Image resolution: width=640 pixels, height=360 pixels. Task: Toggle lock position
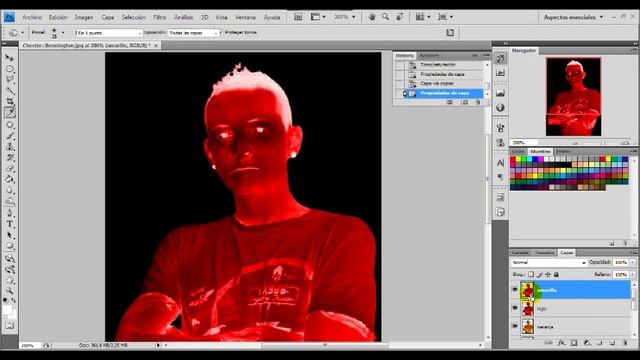point(548,275)
